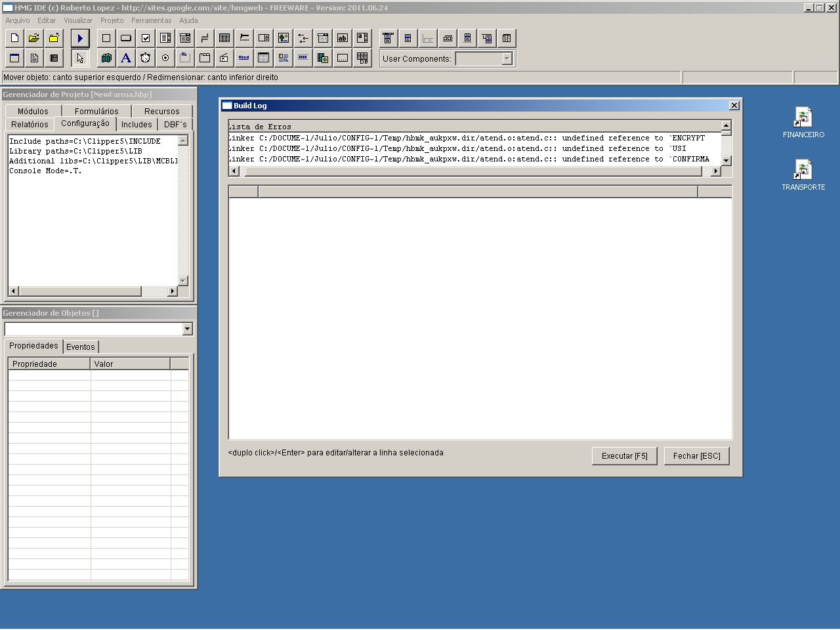Switch to the Formulários tab
The image size is (840, 630).
point(96,112)
